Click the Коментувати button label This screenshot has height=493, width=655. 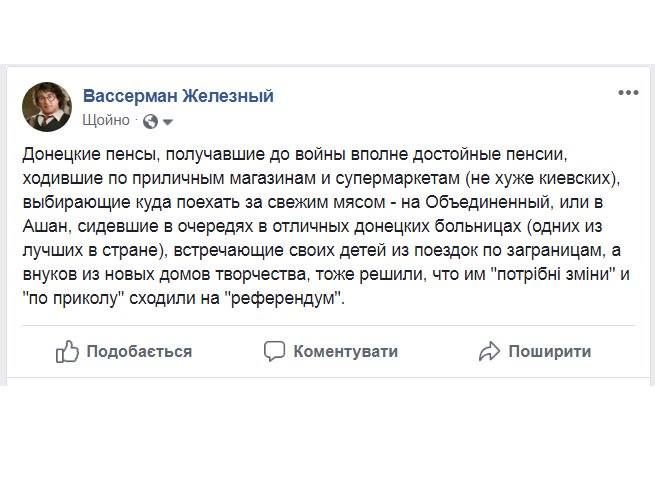(x=345, y=351)
